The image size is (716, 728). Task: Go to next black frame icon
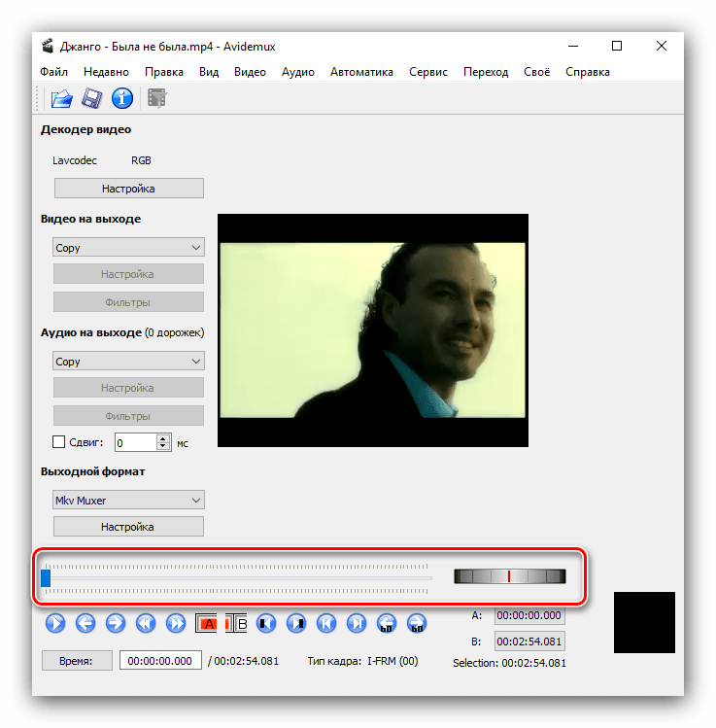[296, 623]
